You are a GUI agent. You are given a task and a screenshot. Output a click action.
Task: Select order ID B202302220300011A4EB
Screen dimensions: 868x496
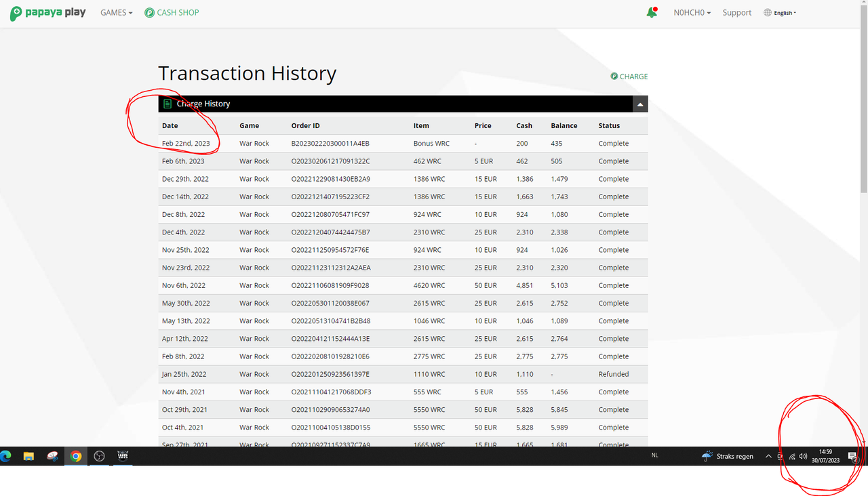pyautogui.click(x=330, y=144)
